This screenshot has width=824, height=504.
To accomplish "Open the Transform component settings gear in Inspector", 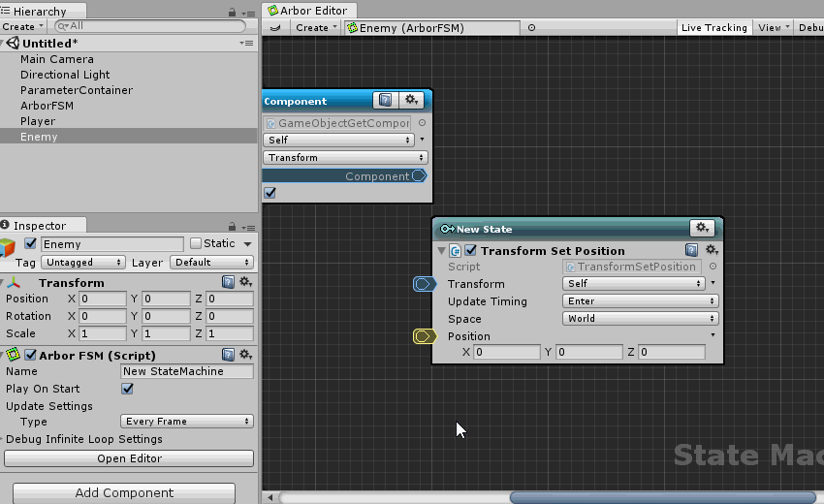I will [x=245, y=282].
